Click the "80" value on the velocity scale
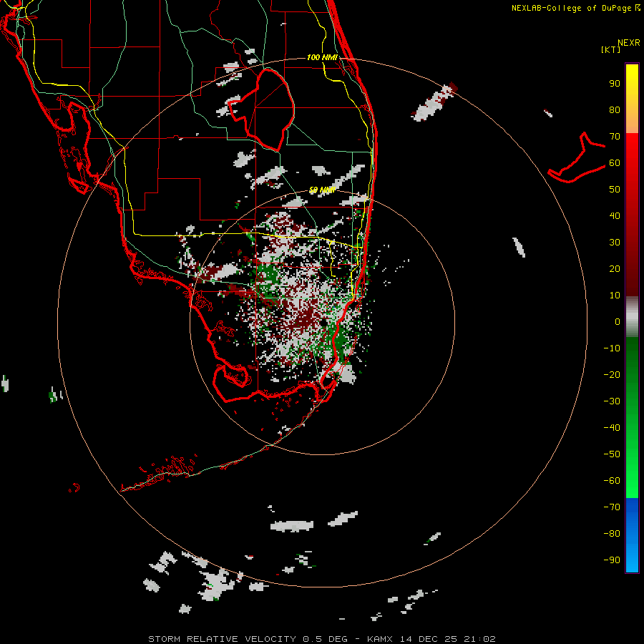Screen dimensions: 644x644 (x=615, y=110)
